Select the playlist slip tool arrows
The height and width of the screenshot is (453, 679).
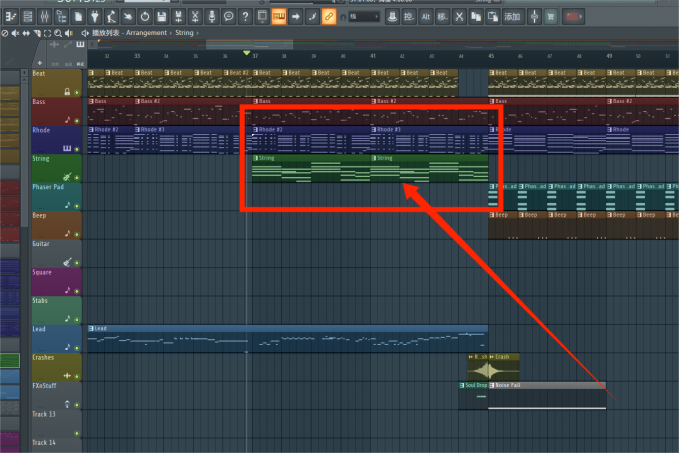click(26, 33)
